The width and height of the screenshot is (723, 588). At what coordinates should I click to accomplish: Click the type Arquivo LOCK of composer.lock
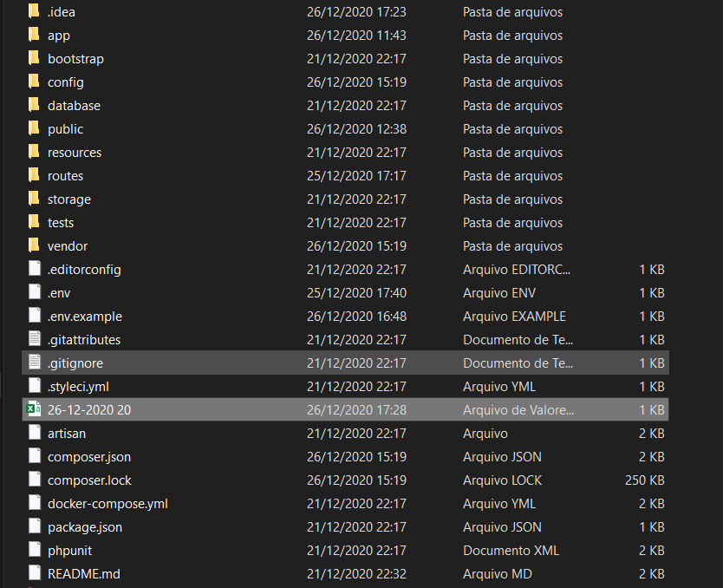point(503,480)
